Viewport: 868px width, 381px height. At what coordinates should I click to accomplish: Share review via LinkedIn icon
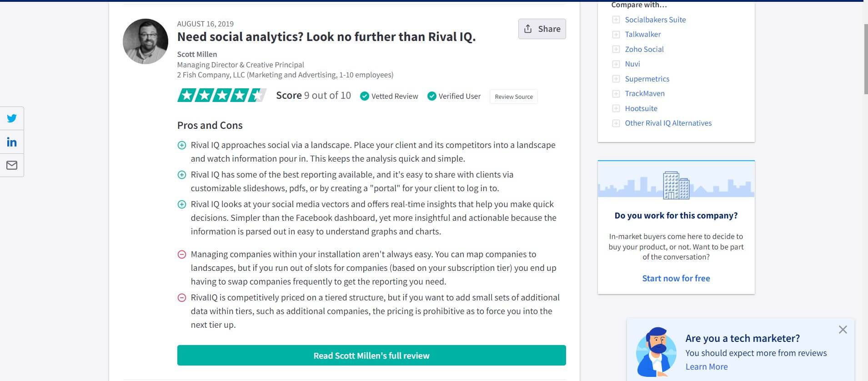click(x=12, y=142)
